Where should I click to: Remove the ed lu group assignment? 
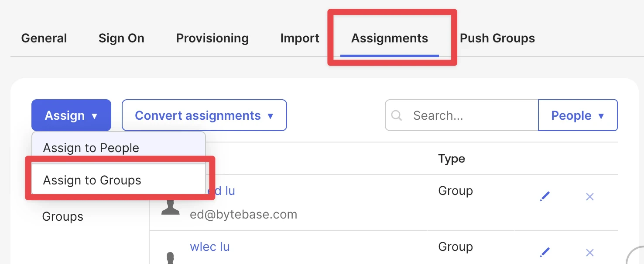click(589, 197)
